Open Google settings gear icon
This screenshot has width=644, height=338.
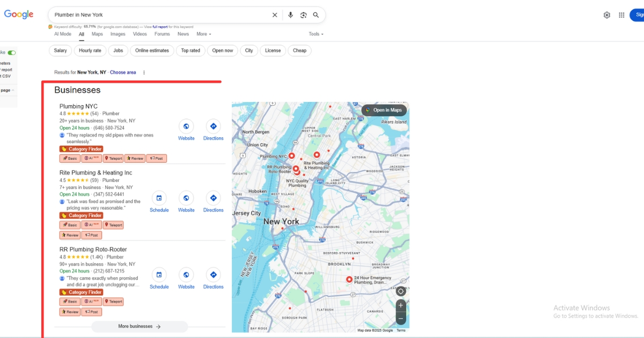click(607, 15)
